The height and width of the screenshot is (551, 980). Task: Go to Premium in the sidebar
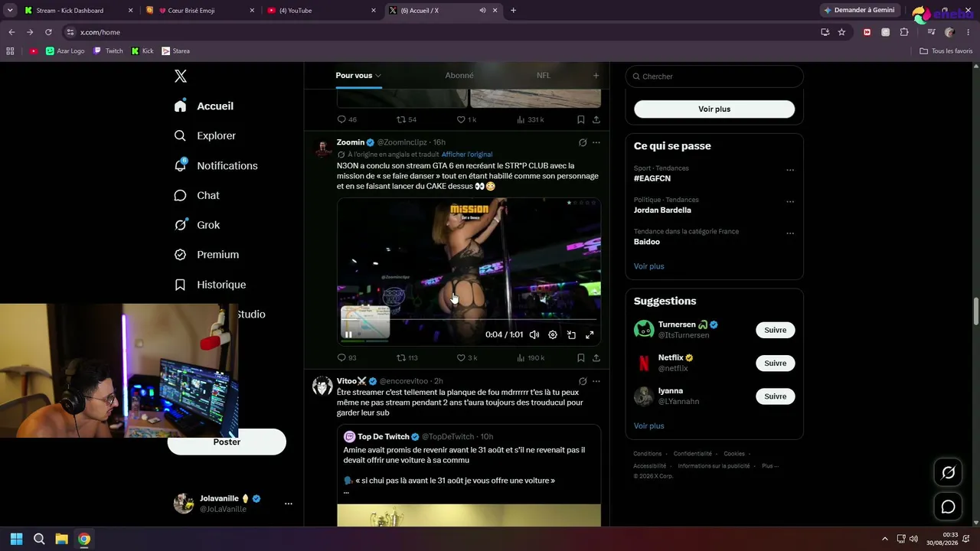[x=207, y=255]
